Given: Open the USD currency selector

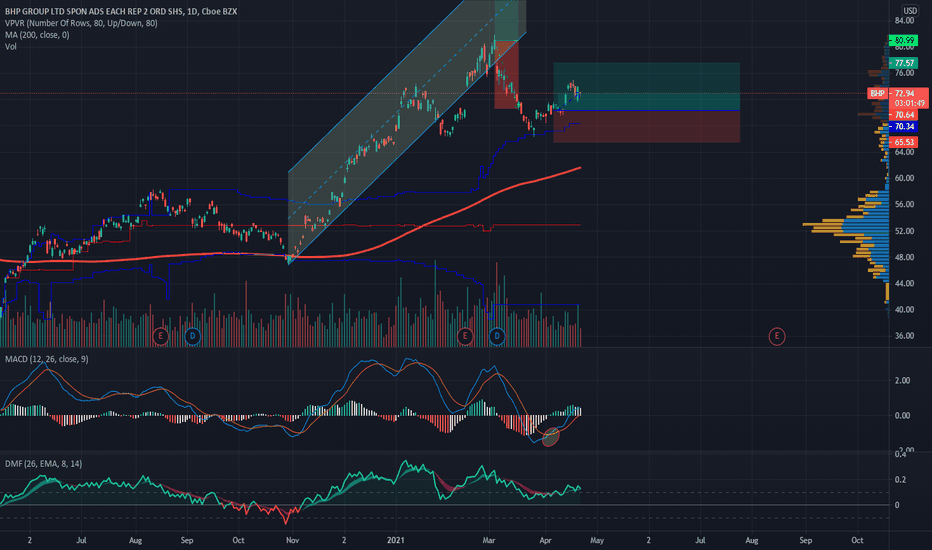Looking at the screenshot, I should point(910,11).
